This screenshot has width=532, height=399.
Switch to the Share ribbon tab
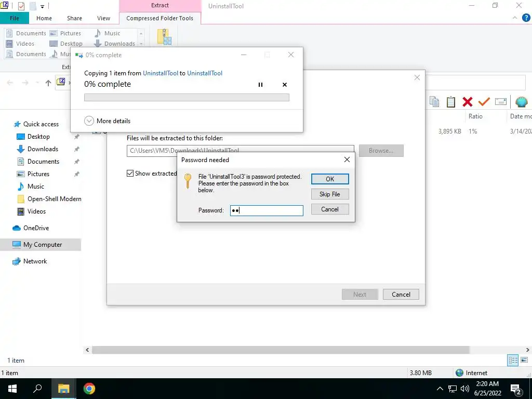coord(74,18)
